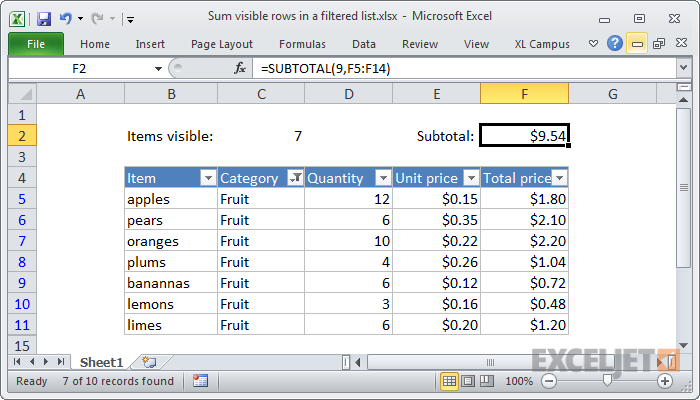700x400 pixels.
Task: Open the Quantity column filter dropdown
Action: point(383,178)
